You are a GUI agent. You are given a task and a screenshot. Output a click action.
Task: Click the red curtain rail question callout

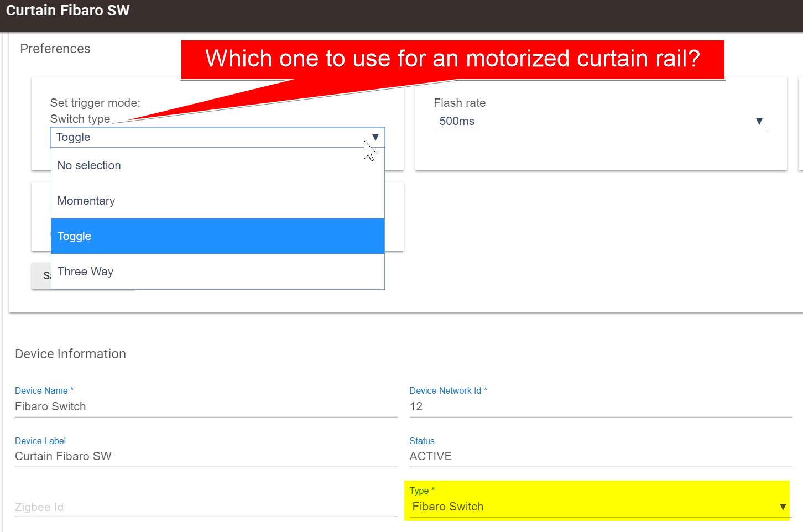tap(452, 59)
